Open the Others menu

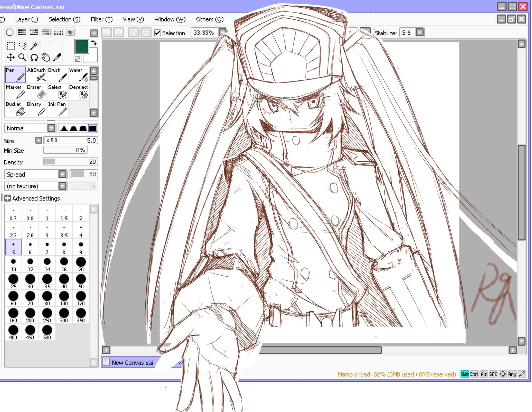point(210,19)
